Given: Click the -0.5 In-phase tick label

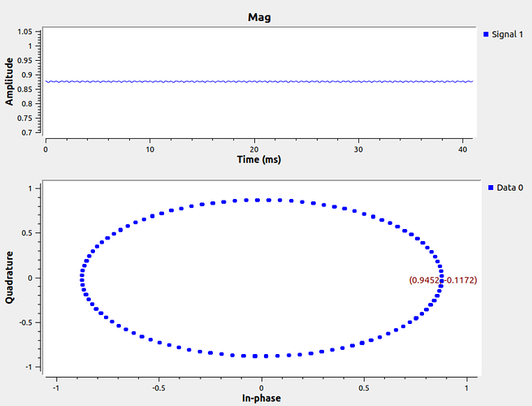Looking at the screenshot, I should pos(158,387).
